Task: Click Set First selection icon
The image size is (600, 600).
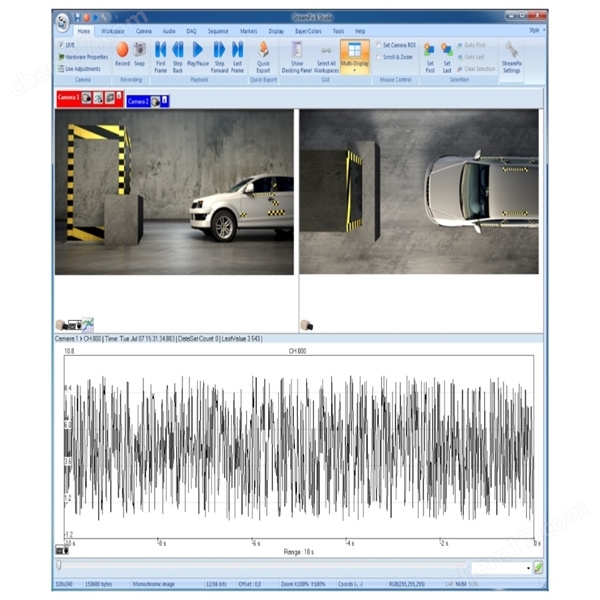Action: pos(430,58)
